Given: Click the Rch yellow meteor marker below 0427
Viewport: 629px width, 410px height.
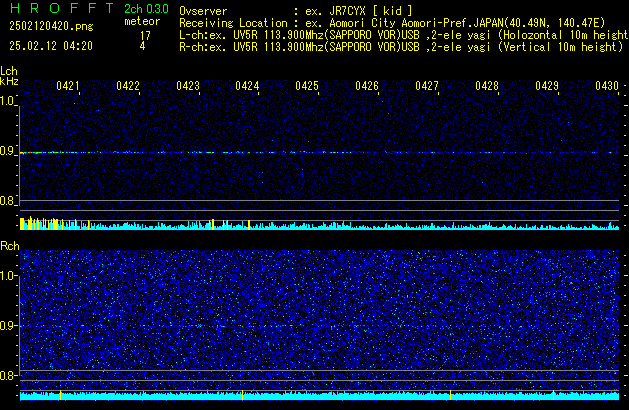Looking at the screenshot, I should coord(450,395).
